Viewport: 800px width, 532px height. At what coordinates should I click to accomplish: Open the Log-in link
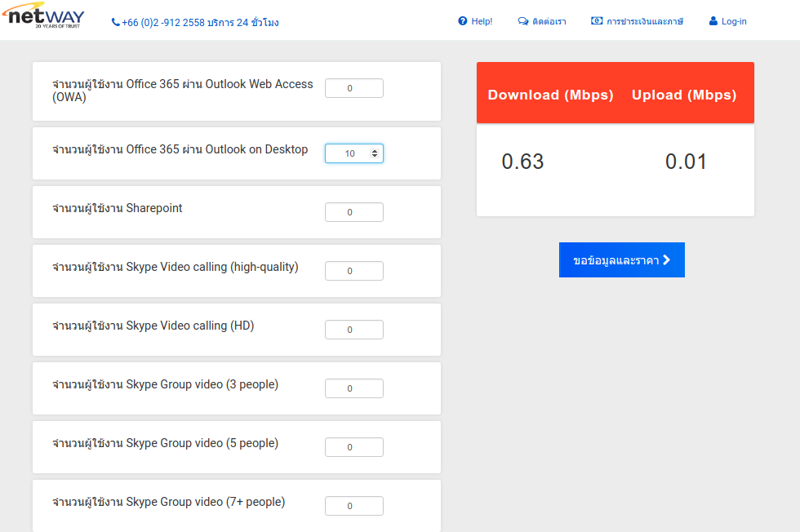(x=734, y=21)
